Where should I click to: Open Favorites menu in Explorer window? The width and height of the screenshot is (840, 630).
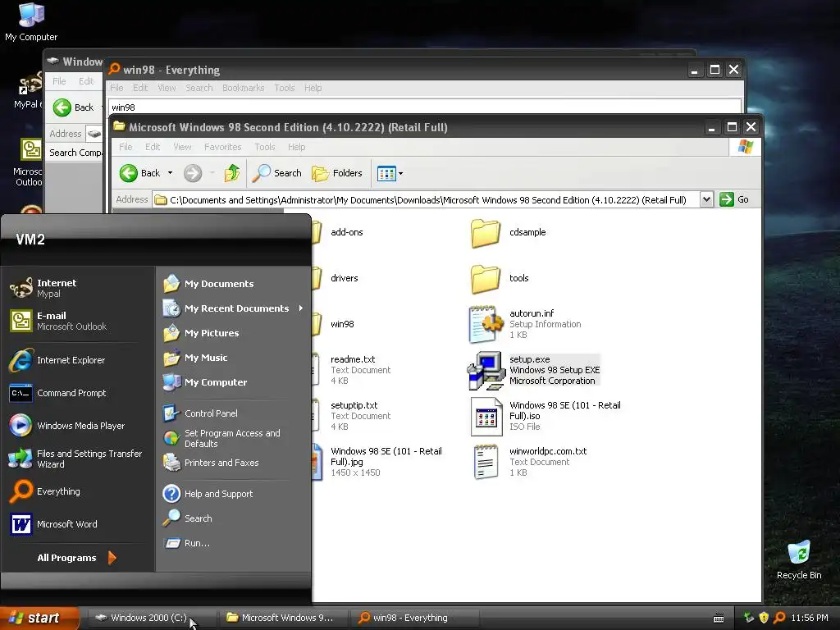point(223,147)
